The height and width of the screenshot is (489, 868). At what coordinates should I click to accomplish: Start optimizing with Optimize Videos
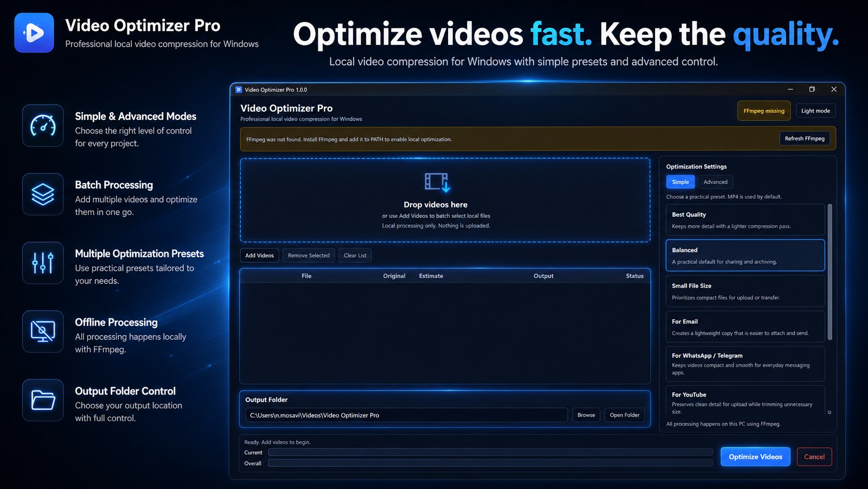(755, 457)
